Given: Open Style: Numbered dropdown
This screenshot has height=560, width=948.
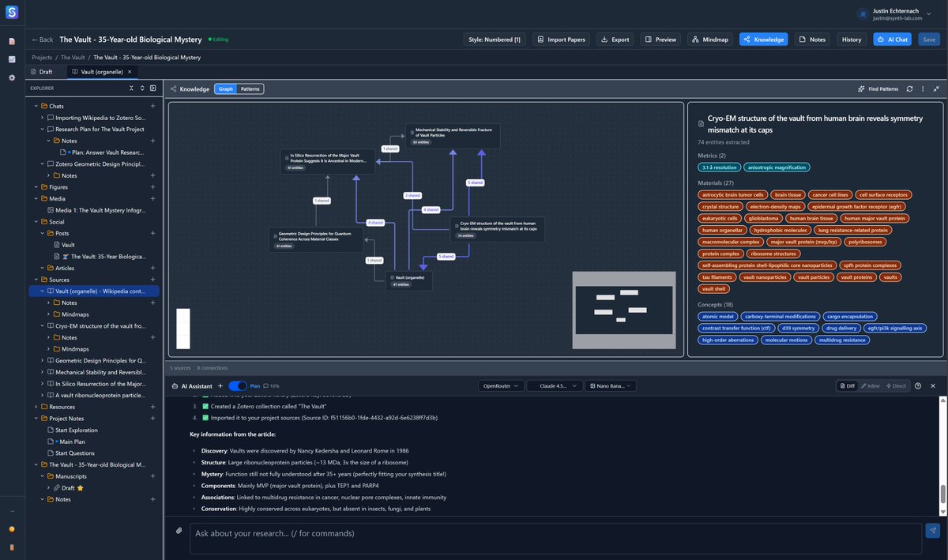Looking at the screenshot, I should (x=495, y=39).
